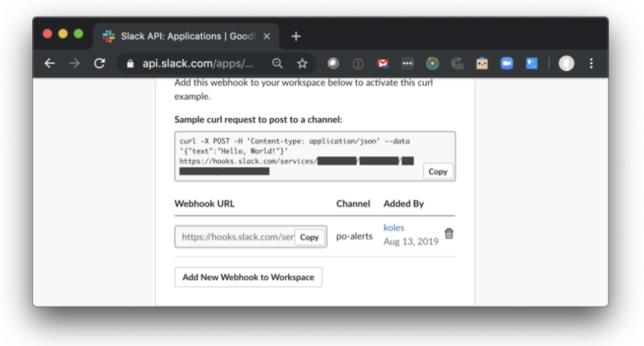Viewport: 644px width, 346px height.
Task: Copy the po-alerts webhook URL
Action: click(x=309, y=237)
